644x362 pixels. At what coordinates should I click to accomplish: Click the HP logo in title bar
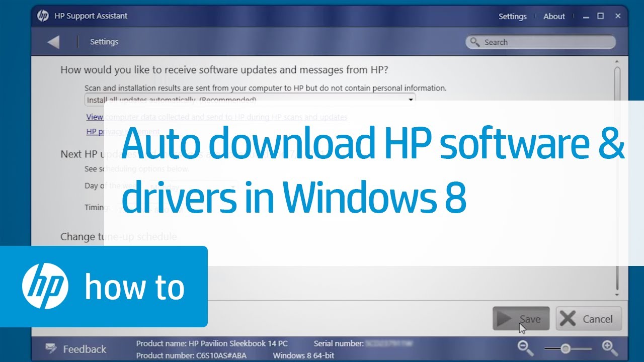[x=43, y=16]
